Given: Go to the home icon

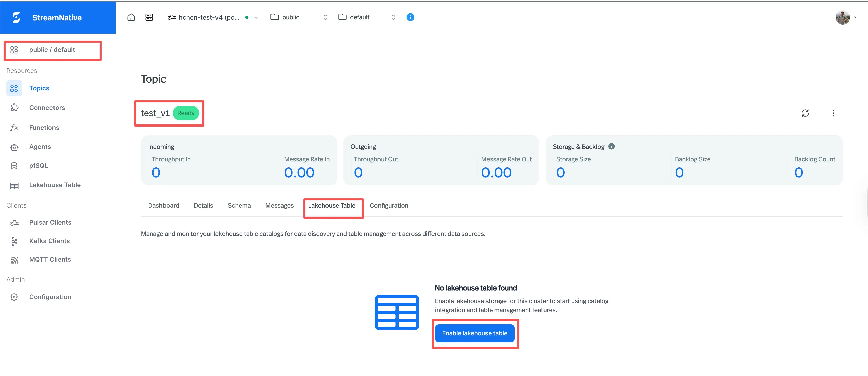Looking at the screenshot, I should tap(131, 17).
